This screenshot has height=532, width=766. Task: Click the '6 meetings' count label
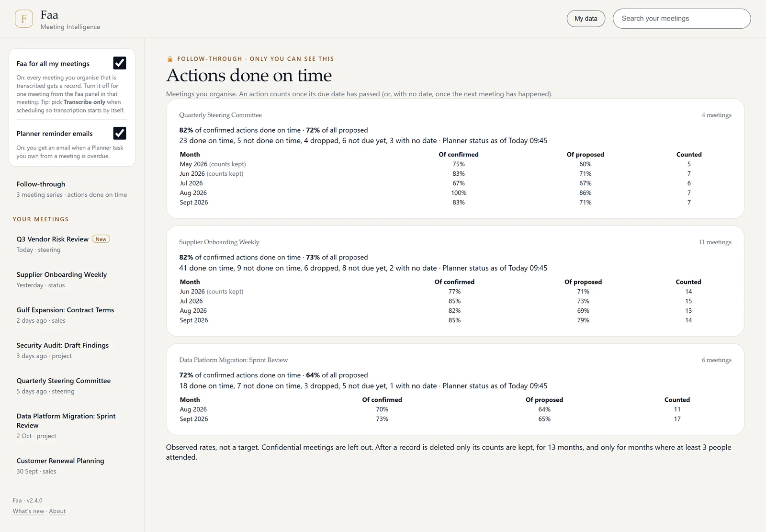tap(717, 360)
